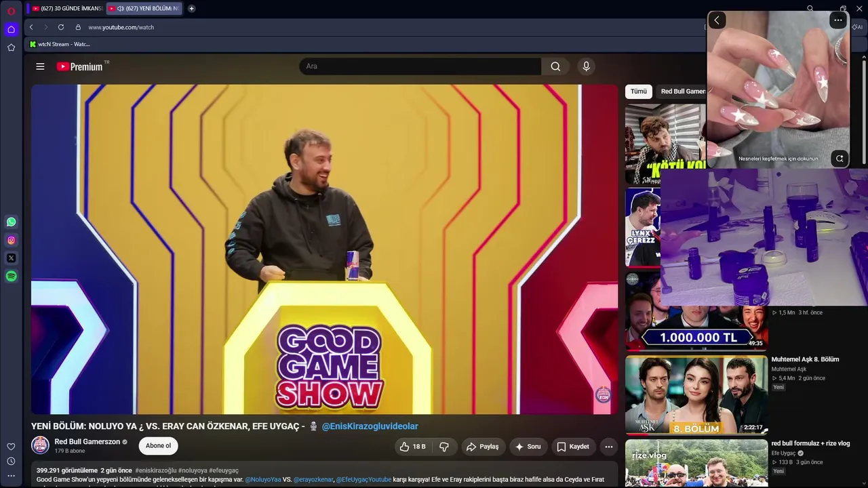Go back in the nail image popup

[717, 20]
